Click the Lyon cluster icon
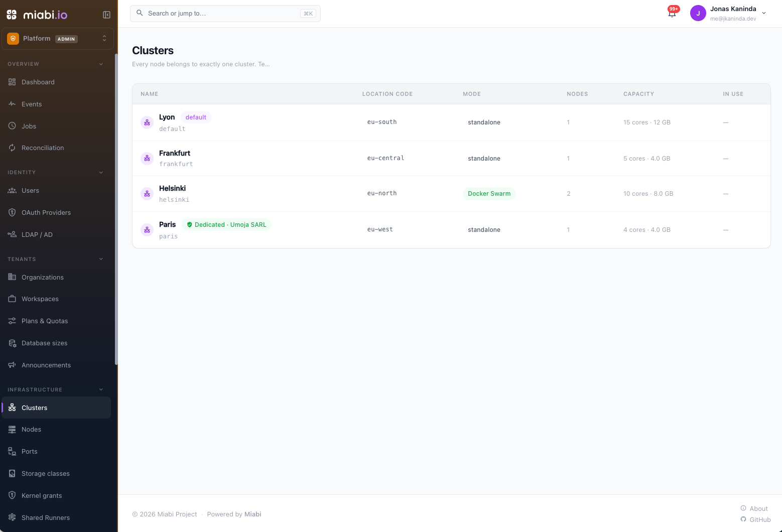 click(x=147, y=122)
